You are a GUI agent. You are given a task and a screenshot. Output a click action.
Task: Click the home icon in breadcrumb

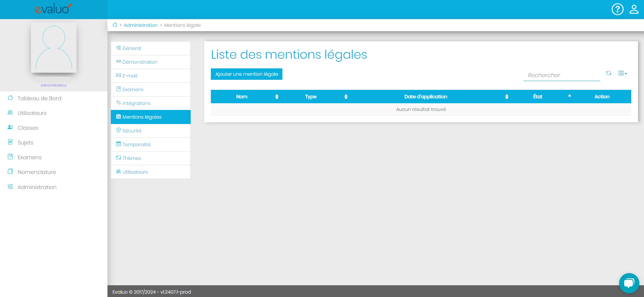115,25
